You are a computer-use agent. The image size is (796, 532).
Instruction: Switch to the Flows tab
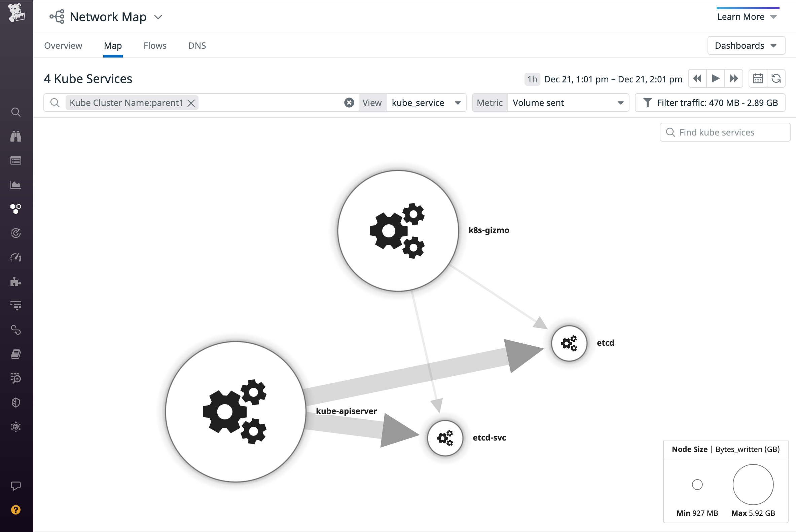pos(155,45)
